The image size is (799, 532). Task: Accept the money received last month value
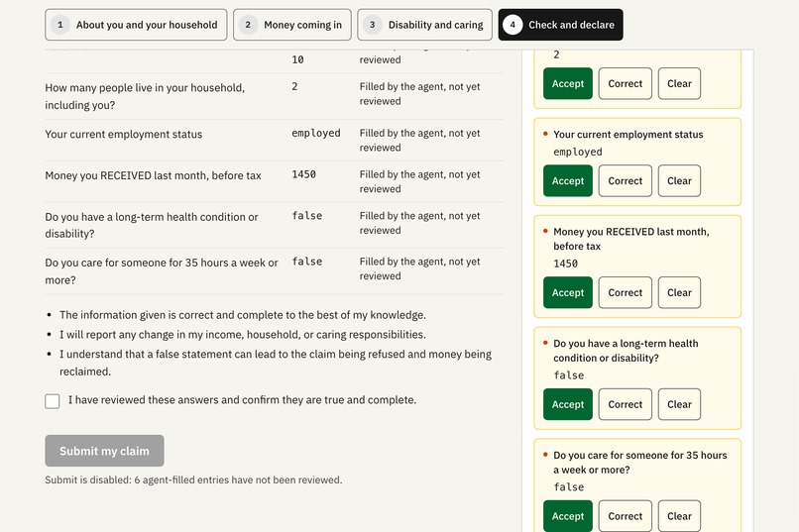(568, 292)
